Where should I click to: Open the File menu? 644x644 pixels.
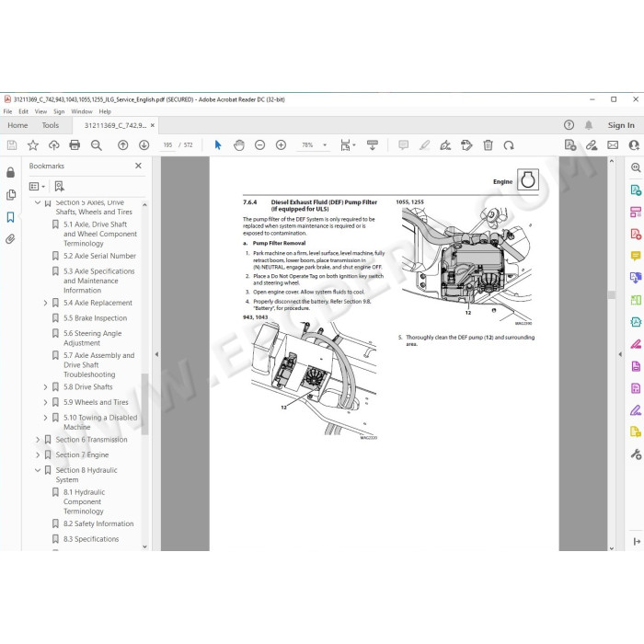click(7, 111)
